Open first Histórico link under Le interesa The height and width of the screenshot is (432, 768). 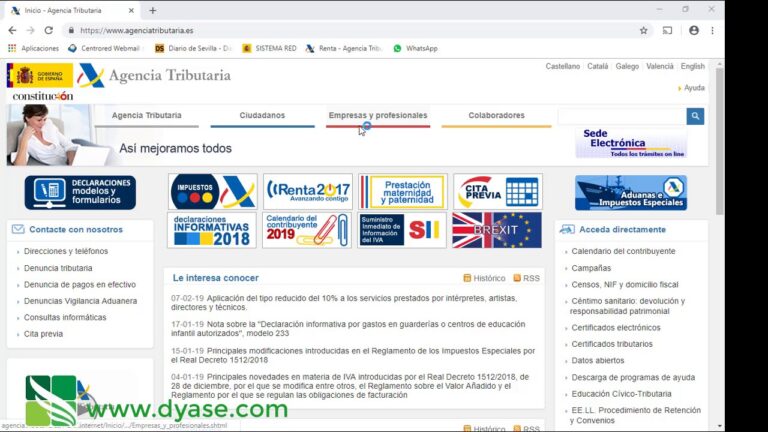[x=484, y=278]
